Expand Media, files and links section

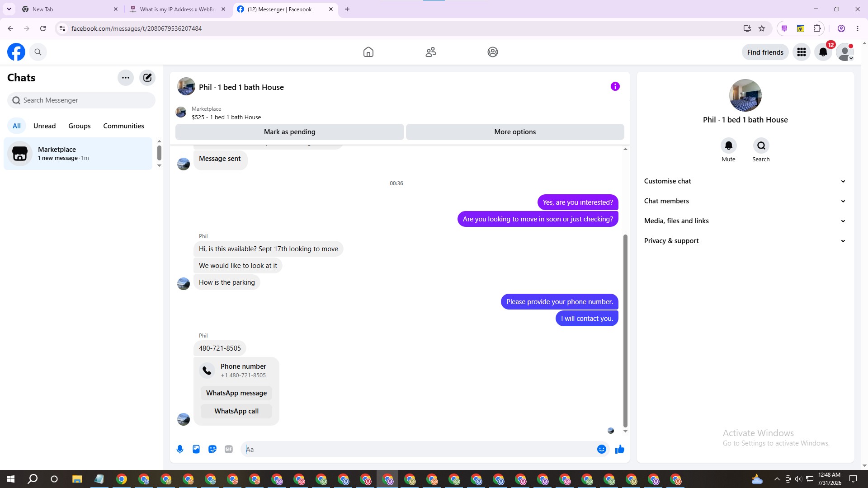click(745, 221)
